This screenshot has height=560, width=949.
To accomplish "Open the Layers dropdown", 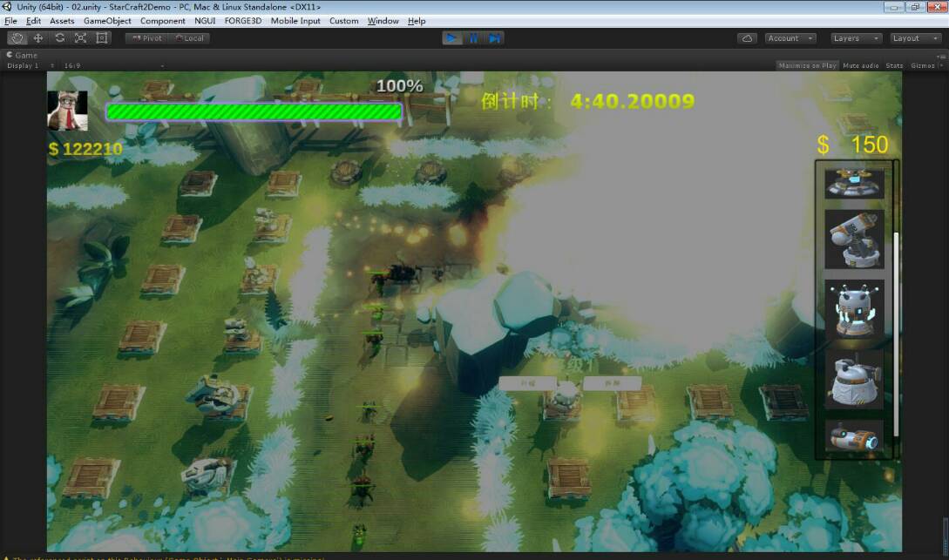I will coord(856,38).
